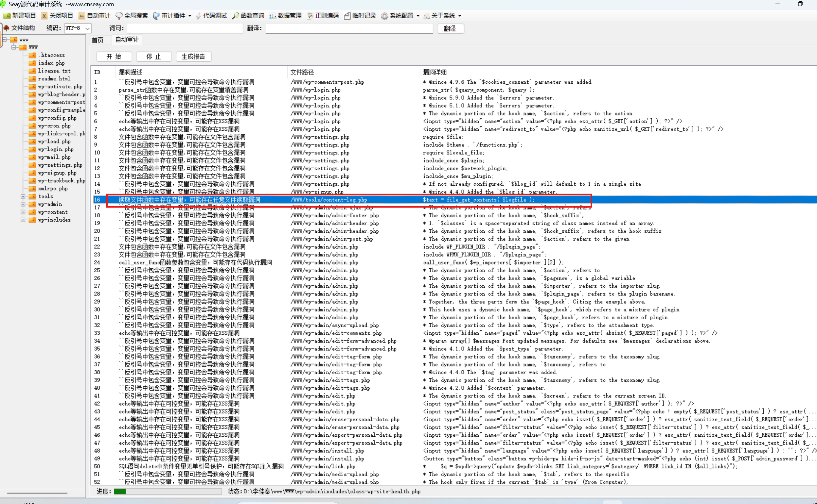Expand the tools folder node
The image size is (817, 504).
coord(23,196)
